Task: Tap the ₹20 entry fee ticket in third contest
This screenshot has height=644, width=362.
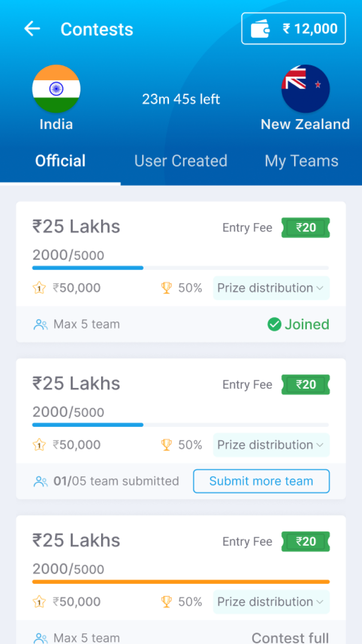Action: (306, 541)
